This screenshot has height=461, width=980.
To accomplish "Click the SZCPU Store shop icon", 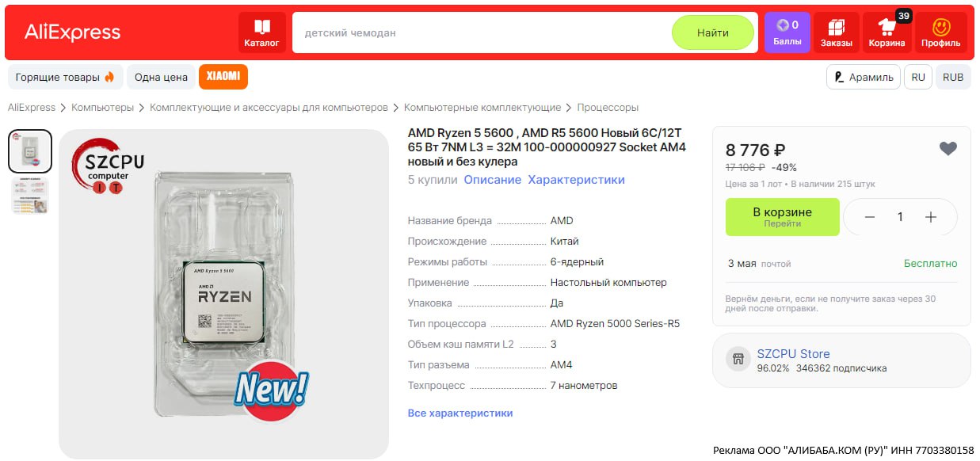I will click(x=738, y=360).
